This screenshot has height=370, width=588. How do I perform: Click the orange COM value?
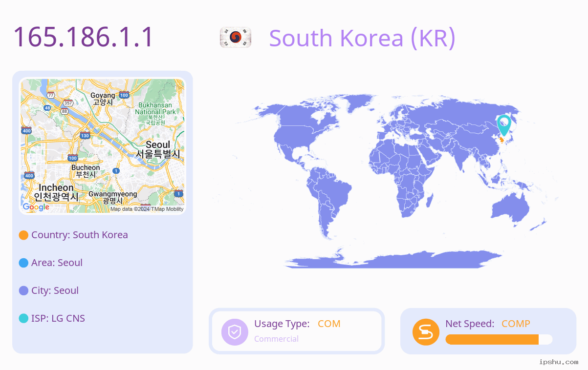click(329, 324)
